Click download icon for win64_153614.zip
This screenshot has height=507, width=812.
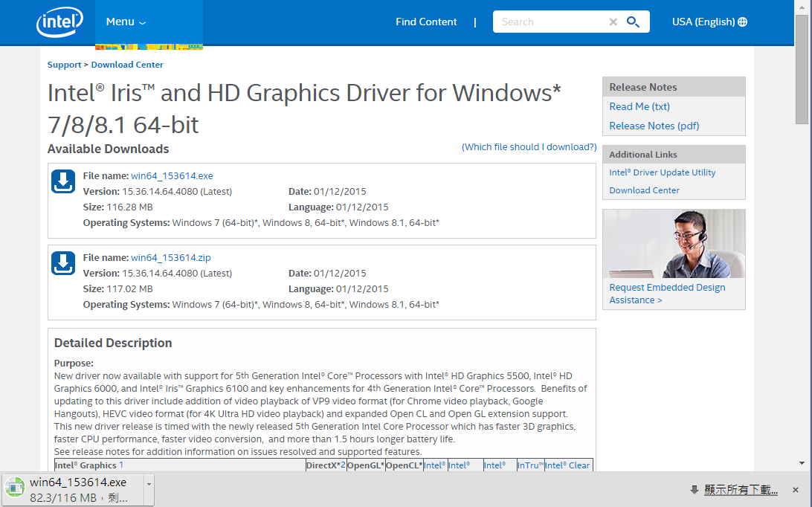coord(63,264)
